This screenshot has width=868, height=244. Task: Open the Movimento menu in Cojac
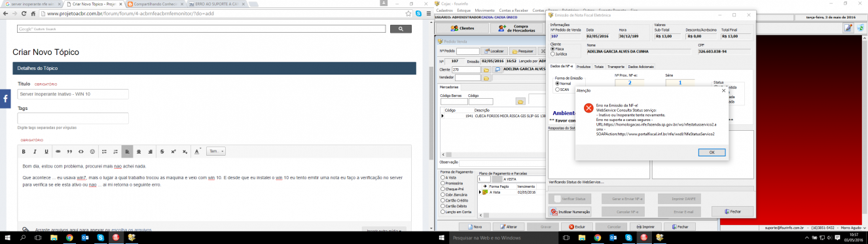coord(485,10)
